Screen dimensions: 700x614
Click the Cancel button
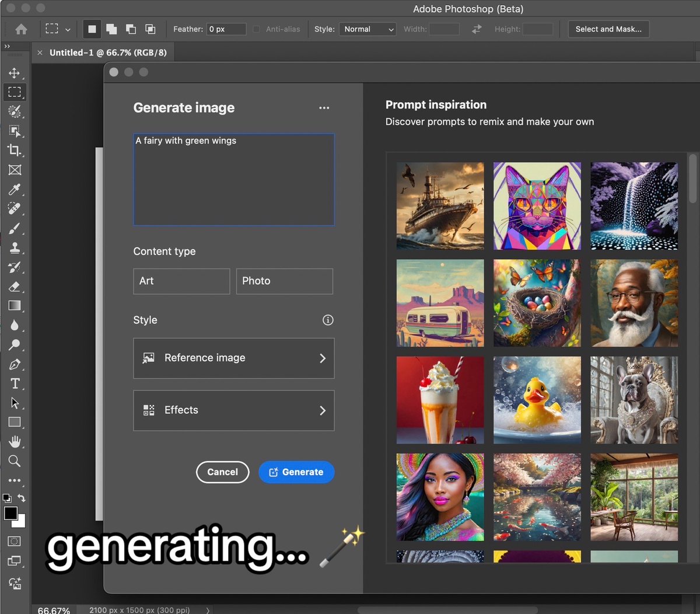click(x=222, y=472)
